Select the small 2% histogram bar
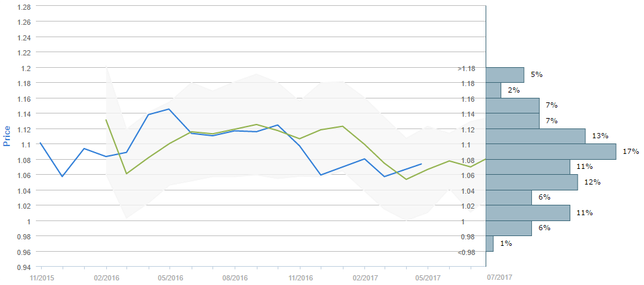 click(x=493, y=90)
